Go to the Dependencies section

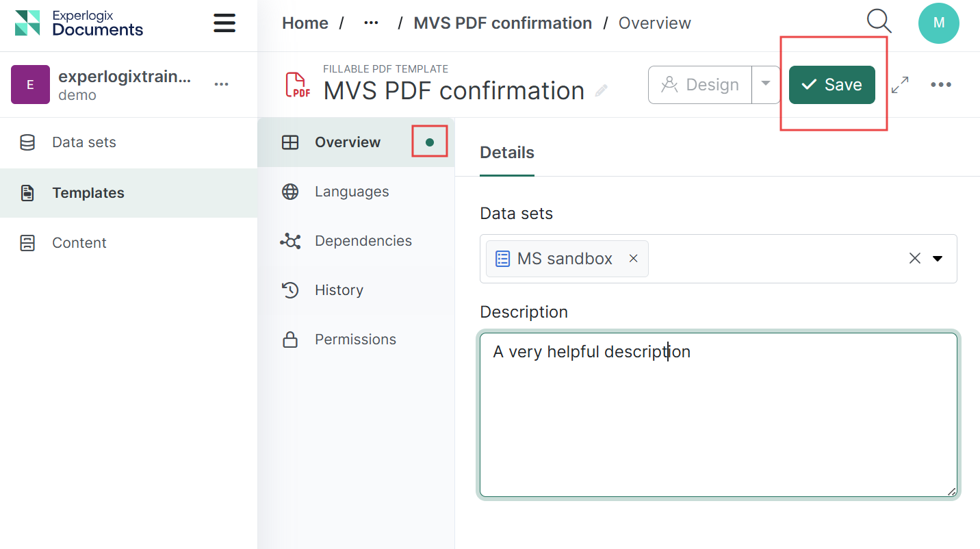(363, 241)
